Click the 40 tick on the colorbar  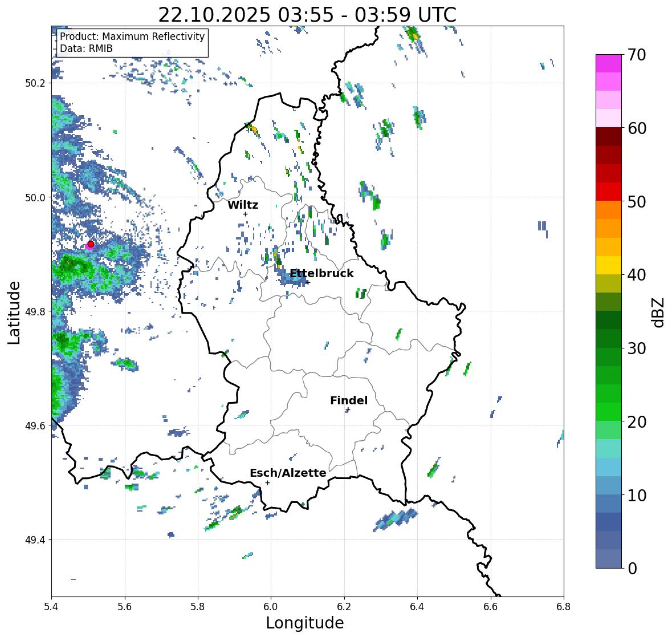(x=637, y=275)
